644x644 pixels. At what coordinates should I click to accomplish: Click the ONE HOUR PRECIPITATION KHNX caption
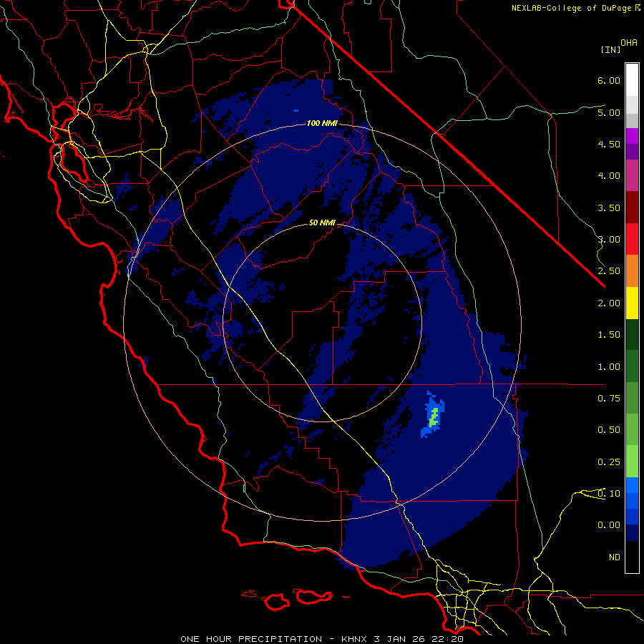(322, 639)
